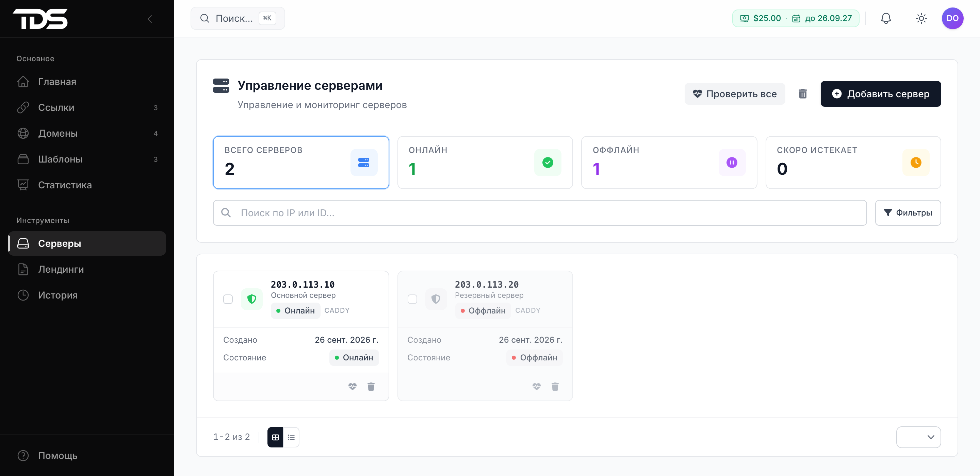Expand the Фильтры filter panel
This screenshot has width=980, height=476.
pos(908,213)
